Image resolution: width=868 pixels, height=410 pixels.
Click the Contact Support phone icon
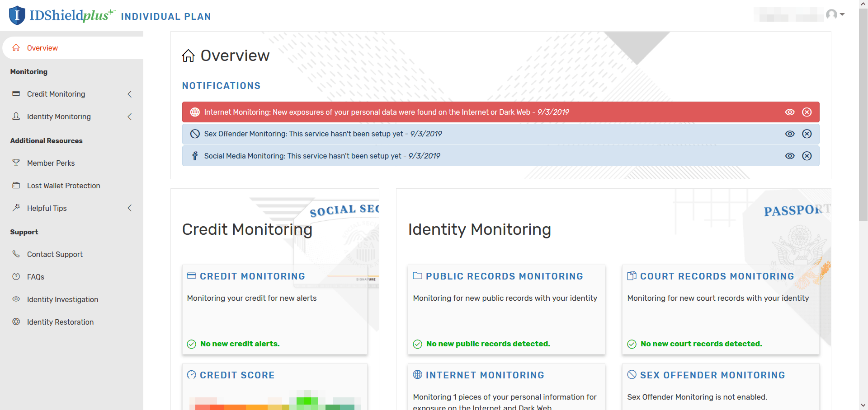tap(16, 254)
